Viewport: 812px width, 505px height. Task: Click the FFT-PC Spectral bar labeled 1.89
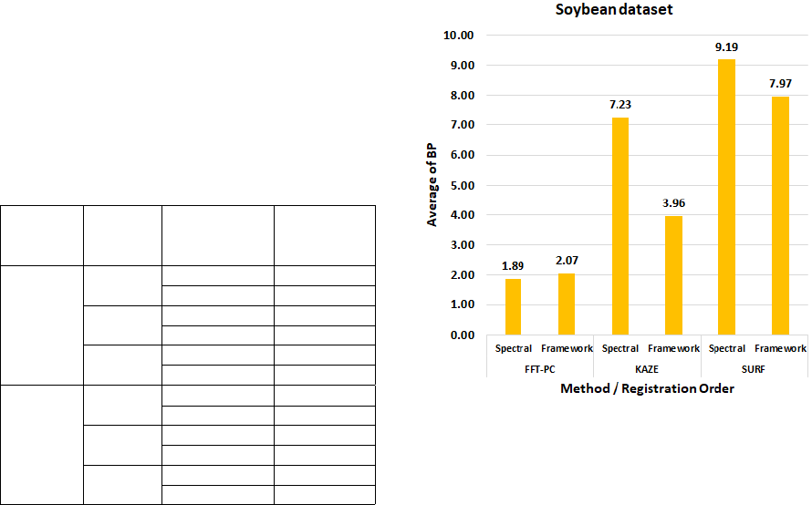(x=514, y=306)
